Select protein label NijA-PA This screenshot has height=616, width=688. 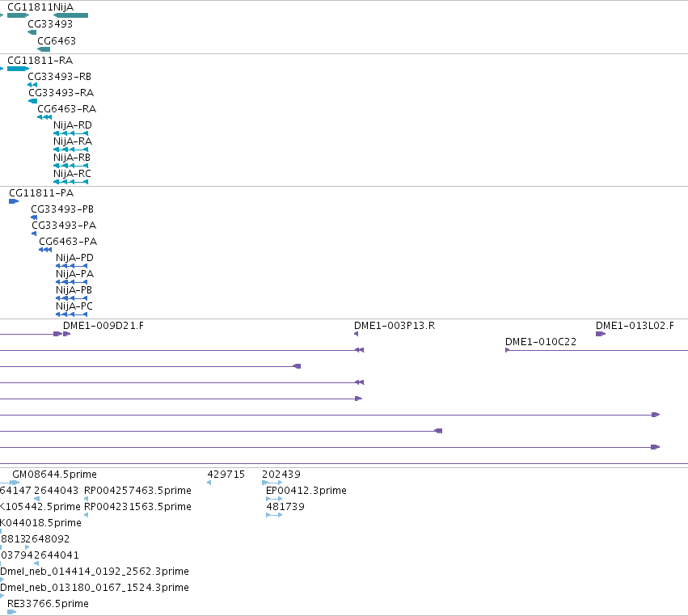pyautogui.click(x=74, y=274)
